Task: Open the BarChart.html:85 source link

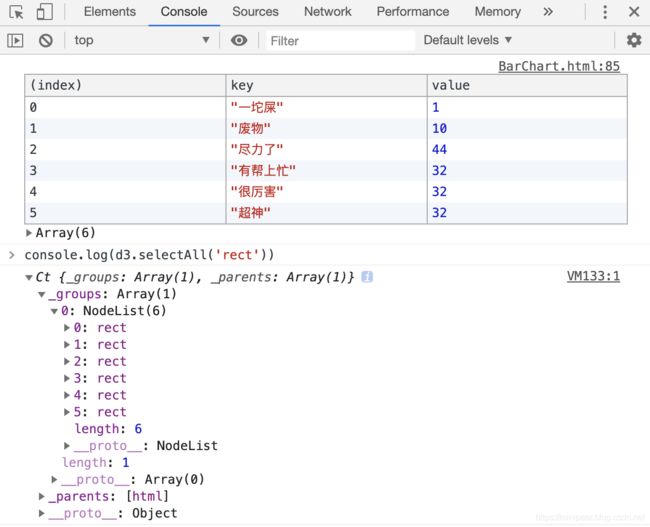Action: pyautogui.click(x=559, y=67)
